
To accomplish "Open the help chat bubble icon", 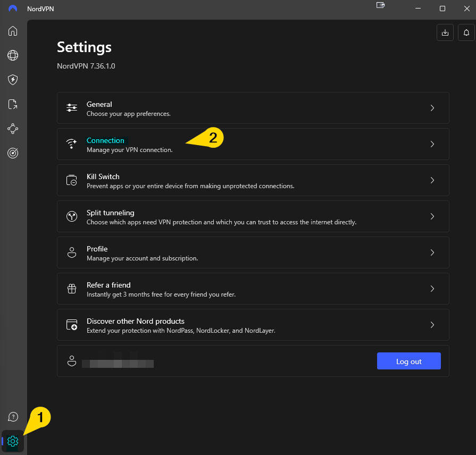I will (13, 417).
